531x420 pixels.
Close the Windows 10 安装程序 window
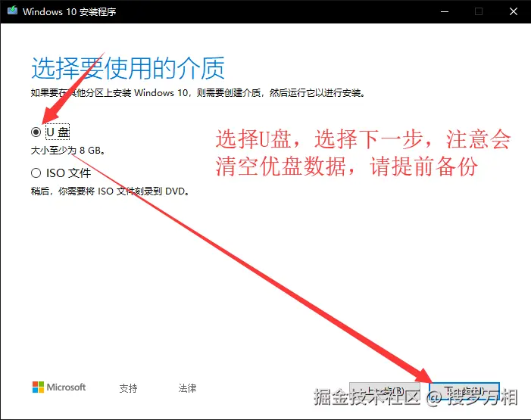(514, 11)
